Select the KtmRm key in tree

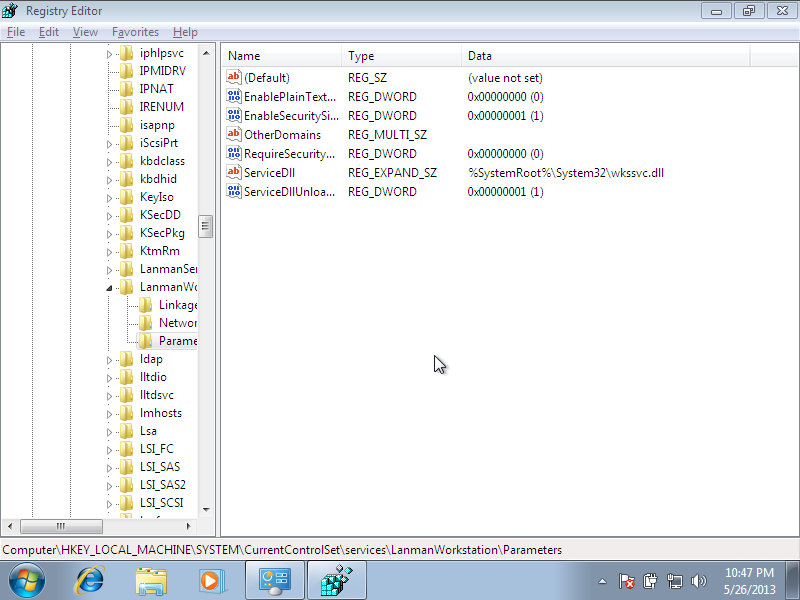pos(160,251)
